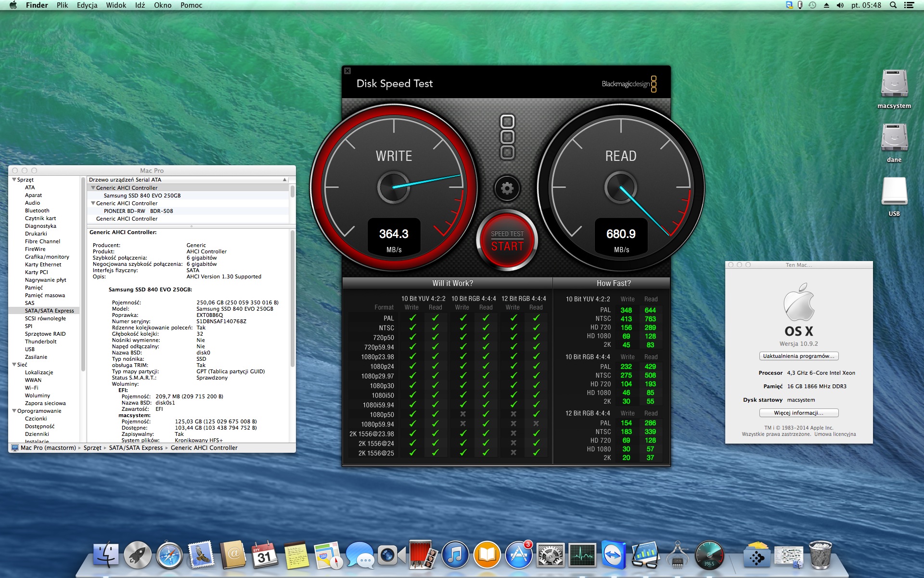
Task: Select Karty Ethernet in the sidebar
Action: coord(43,264)
